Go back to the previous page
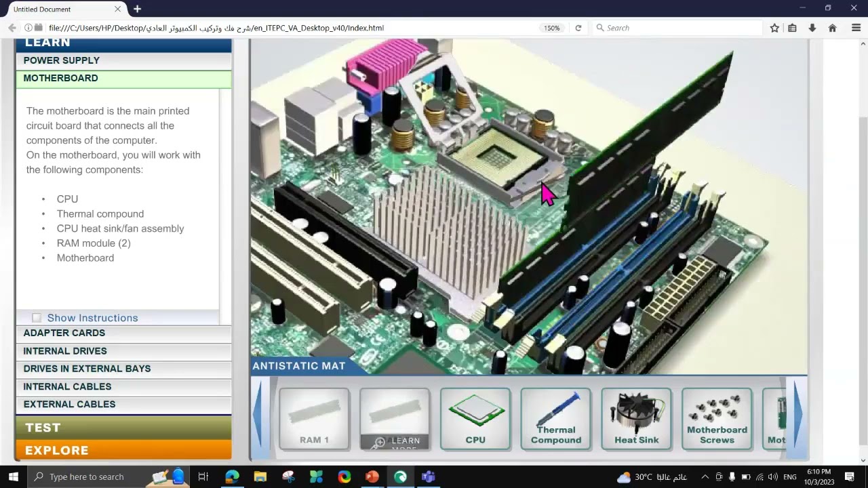Image resolution: width=868 pixels, height=488 pixels. pyautogui.click(x=12, y=28)
